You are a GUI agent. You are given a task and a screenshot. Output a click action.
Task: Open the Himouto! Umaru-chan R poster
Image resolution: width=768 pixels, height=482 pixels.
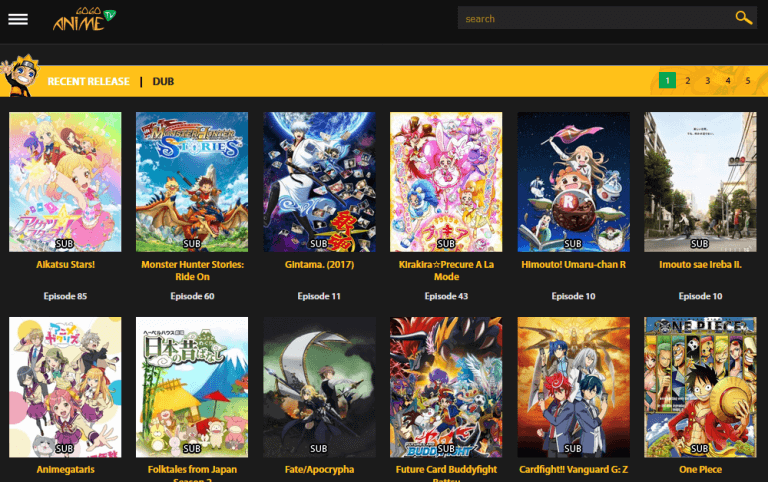click(x=574, y=182)
